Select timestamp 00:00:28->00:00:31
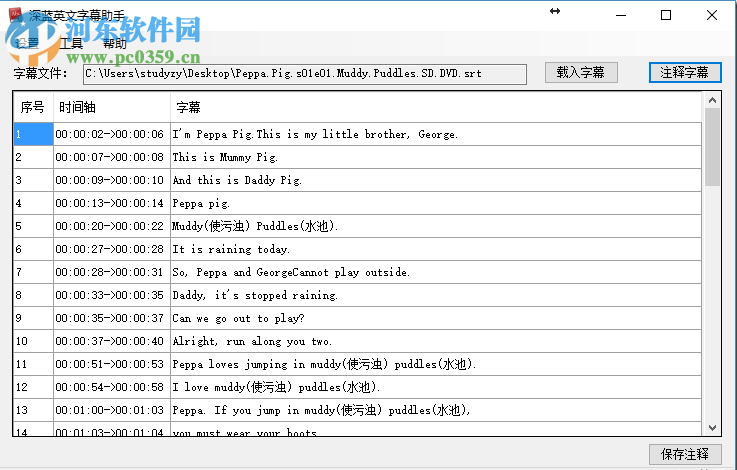Image resolution: width=737 pixels, height=470 pixels. [112, 272]
